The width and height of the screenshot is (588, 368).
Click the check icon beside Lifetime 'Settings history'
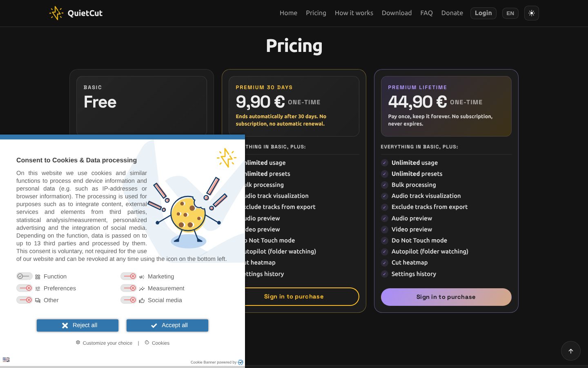coord(384,274)
